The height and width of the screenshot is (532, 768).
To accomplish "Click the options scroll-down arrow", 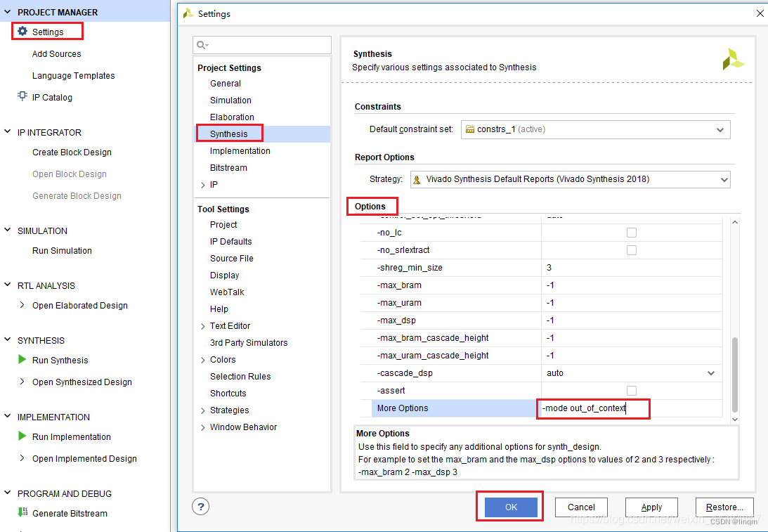I will click(735, 420).
